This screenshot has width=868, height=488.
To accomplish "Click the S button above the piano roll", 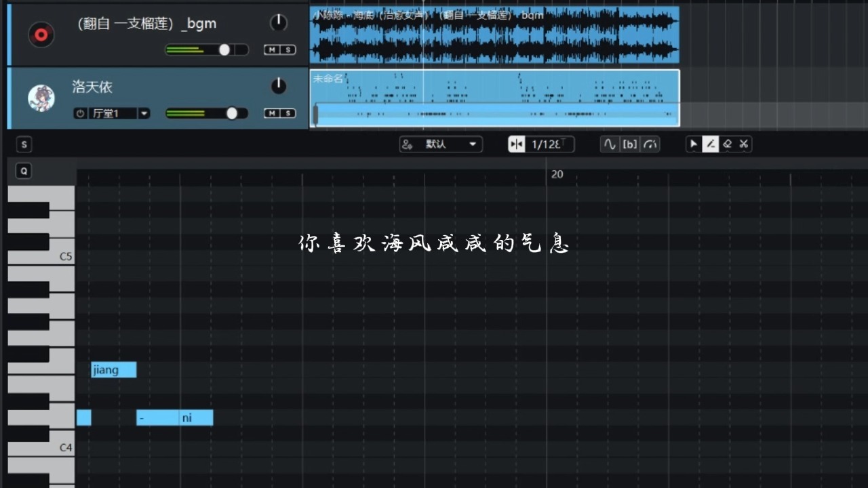I will [x=24, y=144].
